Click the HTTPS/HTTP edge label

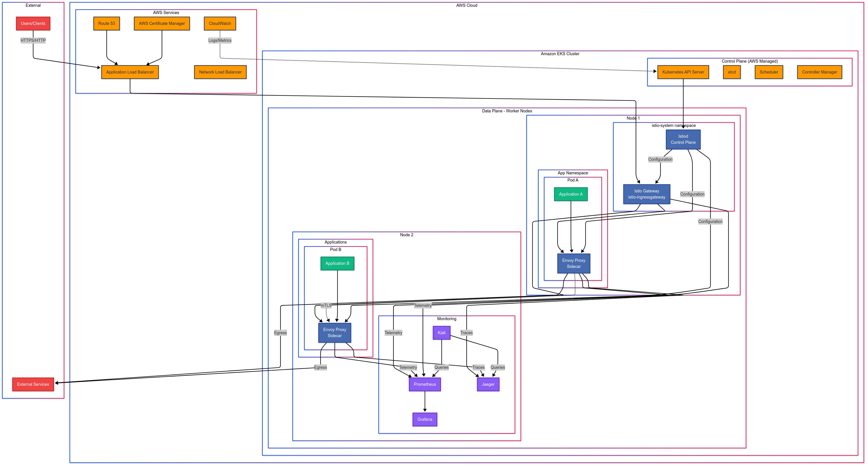tap(33, 40)
